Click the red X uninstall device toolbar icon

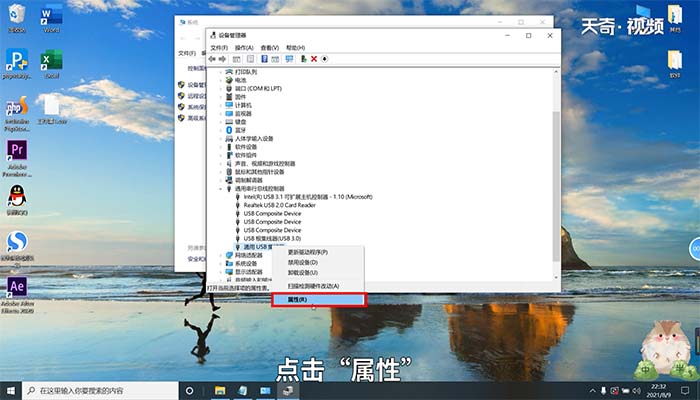click(x=314, y=59)
